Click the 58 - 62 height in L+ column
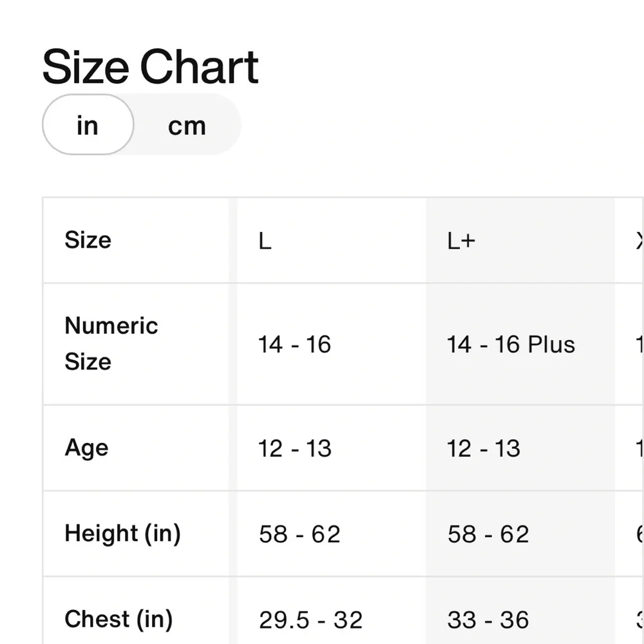This screenshot has width=644, height=644. point(488,534)
